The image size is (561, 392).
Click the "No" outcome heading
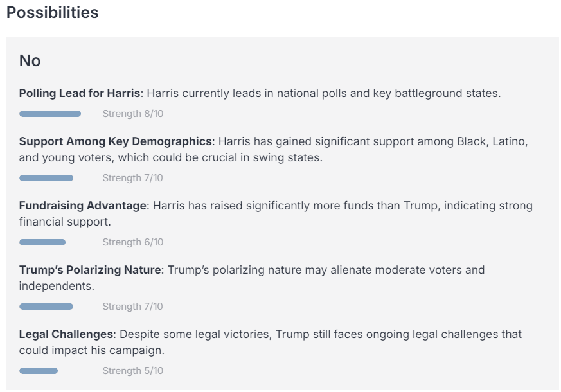point(30,61)
